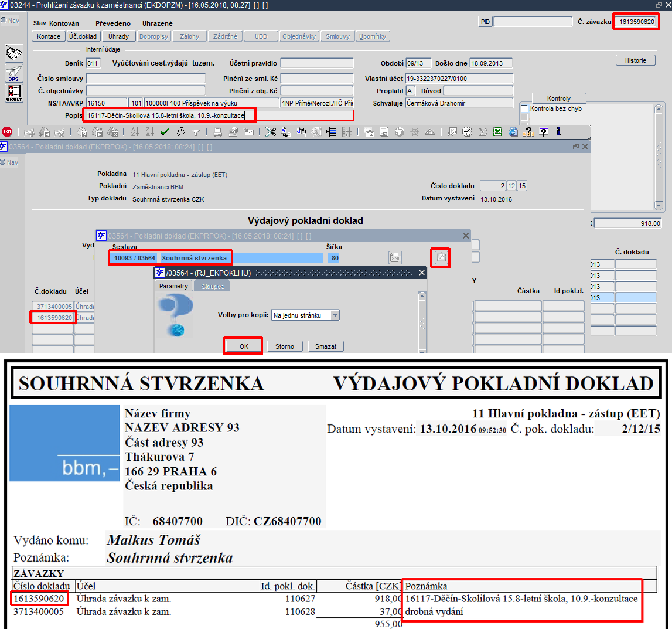672x629 pixels.
Task: Click the sigma sum icon
Action: click(483, 132)
